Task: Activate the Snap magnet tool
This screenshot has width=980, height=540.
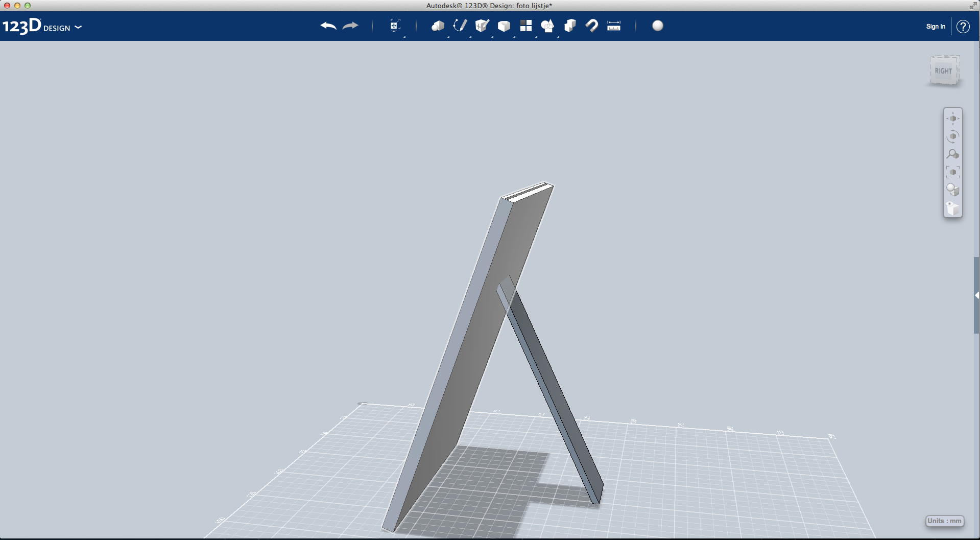Action: (x=592, y=26)
